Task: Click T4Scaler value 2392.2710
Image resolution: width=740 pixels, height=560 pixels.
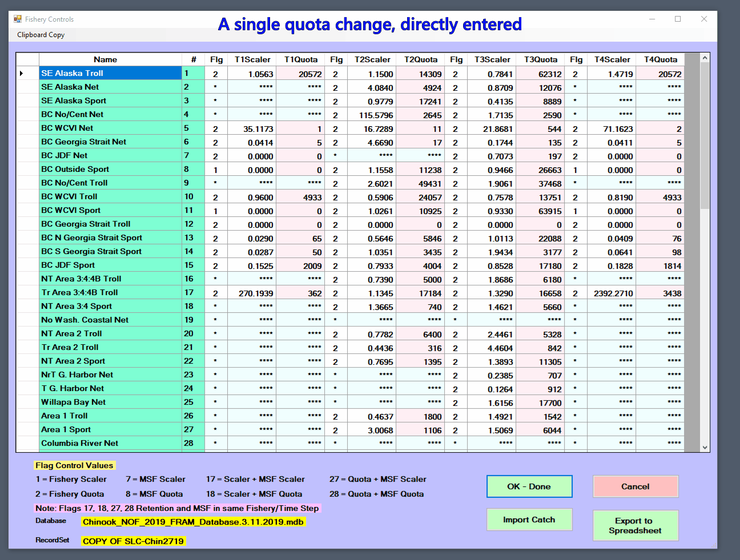Action: click(x=612, y=293)
